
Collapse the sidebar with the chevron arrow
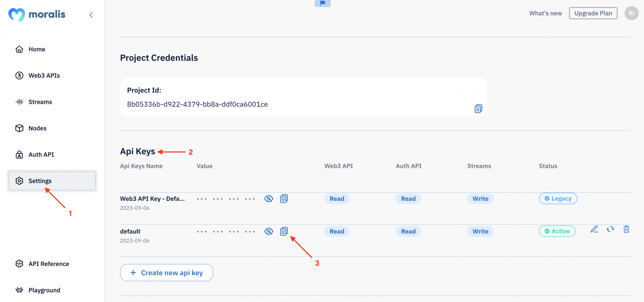[91, 15]
